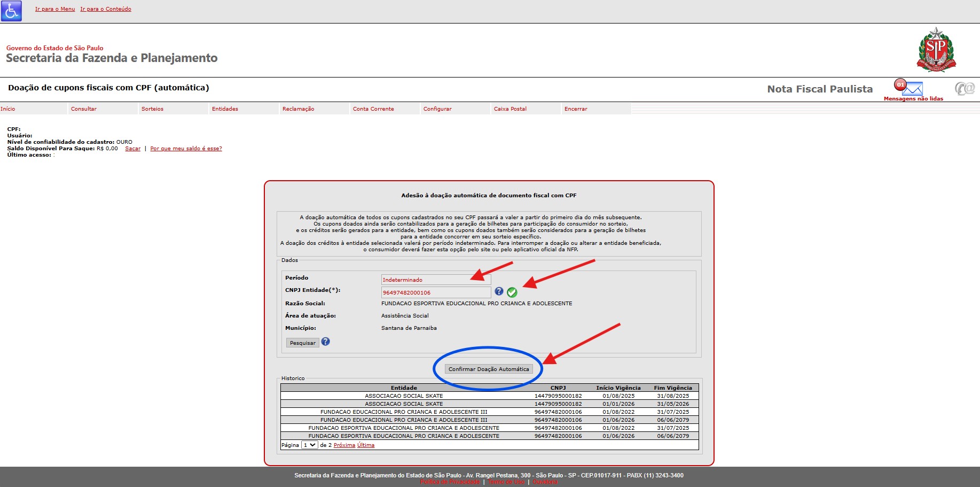
Task: Click the Sacar link
Action: [x=133, y=149]
